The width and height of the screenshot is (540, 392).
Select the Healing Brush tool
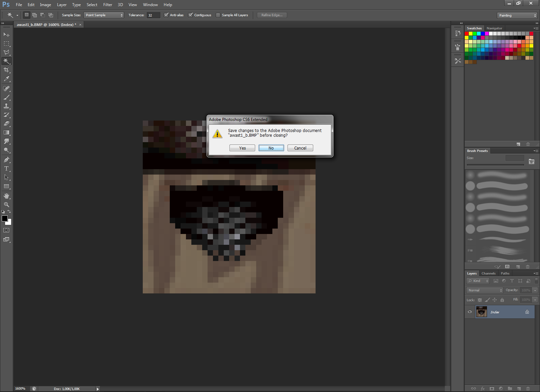tap(6, 88)
